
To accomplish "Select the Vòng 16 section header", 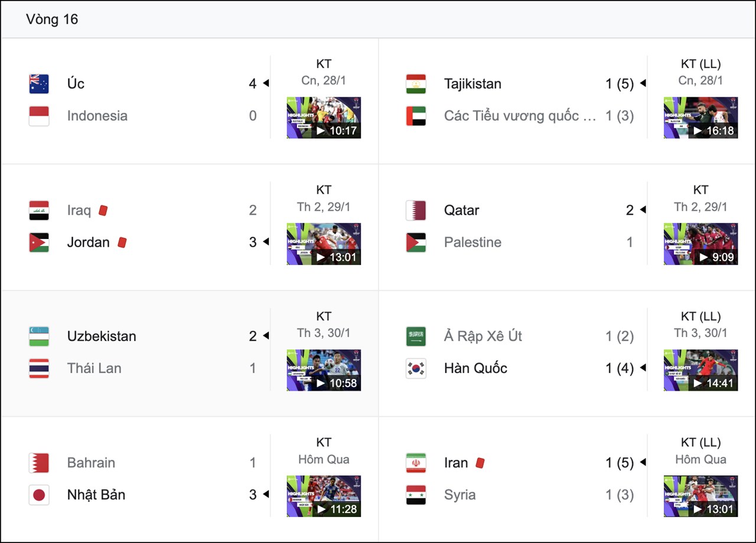I will (52, 19).
